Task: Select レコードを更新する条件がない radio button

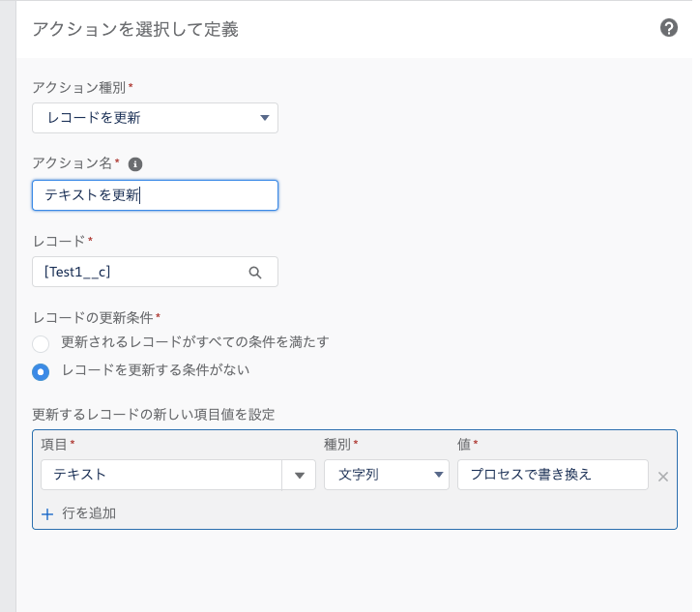Action: (x=41, y=372)
